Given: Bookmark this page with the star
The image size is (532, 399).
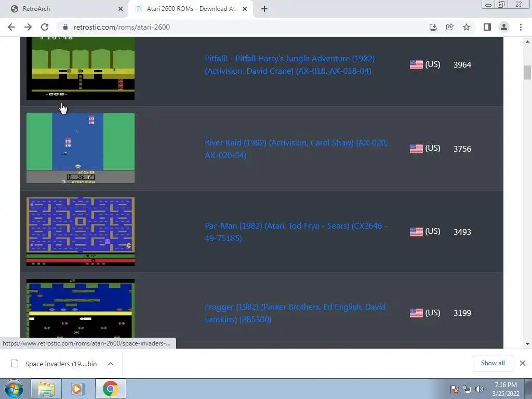Looking at the screenshot, I should pos(467,27).
